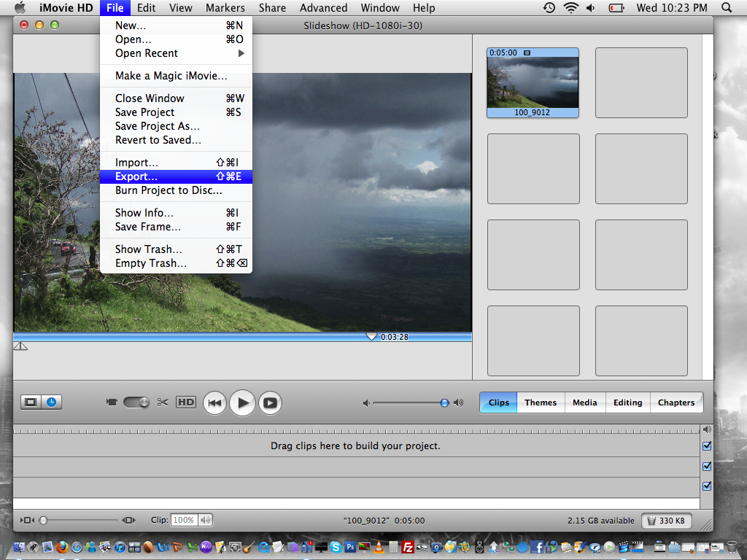
Task: Open the Edit menu
Action: pos(146,7)
